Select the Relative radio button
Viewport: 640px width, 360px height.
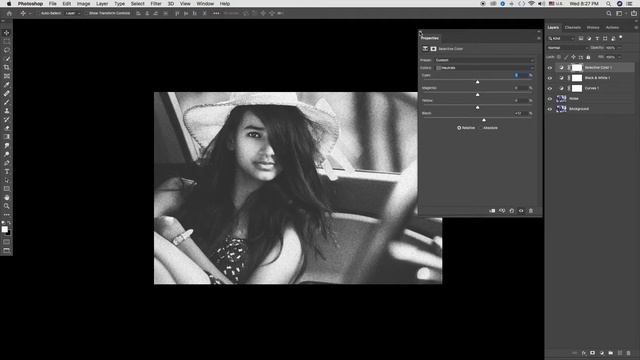pos(459,128)
